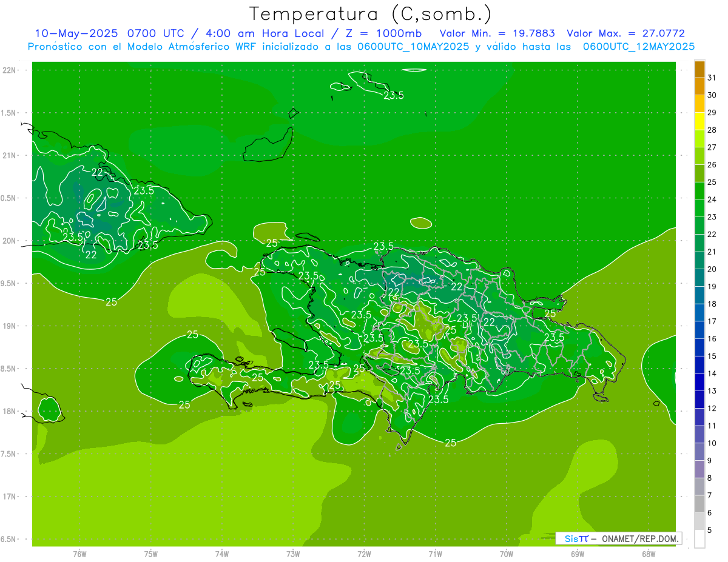Viewport: 728px width, 562px height.
Task: Pick the purple swatch between 9 and 10
Action: (699, 452)
